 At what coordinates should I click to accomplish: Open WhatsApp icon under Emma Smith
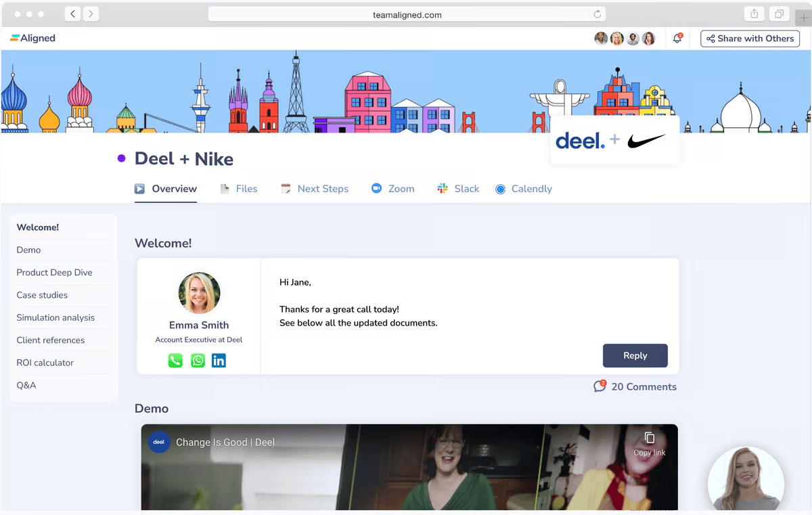coord(198,361)
